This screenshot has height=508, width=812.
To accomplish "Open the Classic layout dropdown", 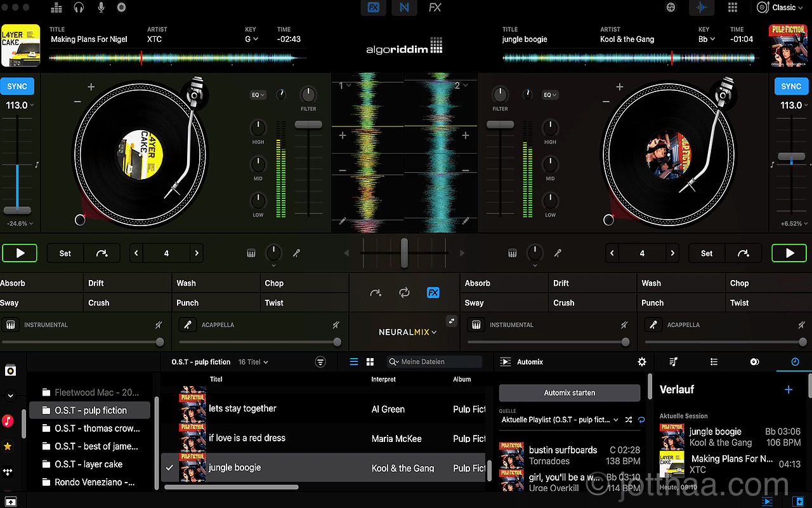I will point(779,8).
